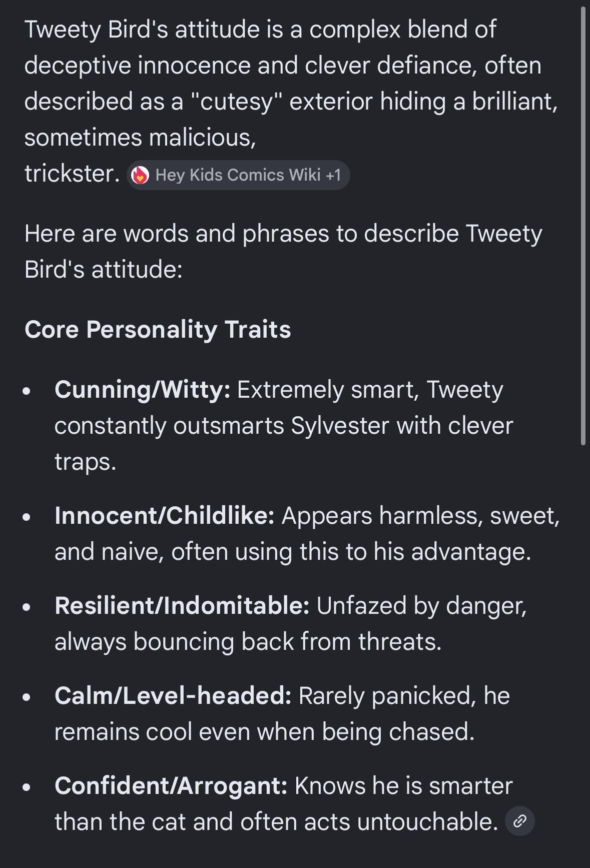590x868 pixels.
Task: Click the text "remains cool even when being chased."
Action: pyautogui.click(x=264, y=732)
